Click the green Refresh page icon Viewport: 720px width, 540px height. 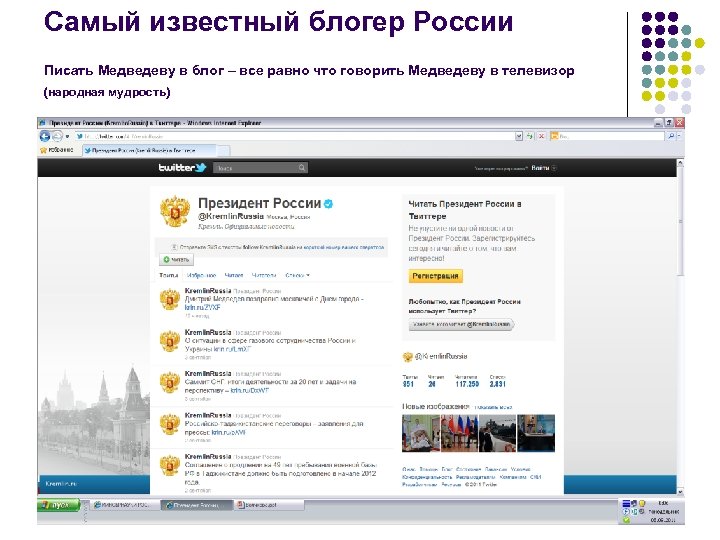click(530, 136)
